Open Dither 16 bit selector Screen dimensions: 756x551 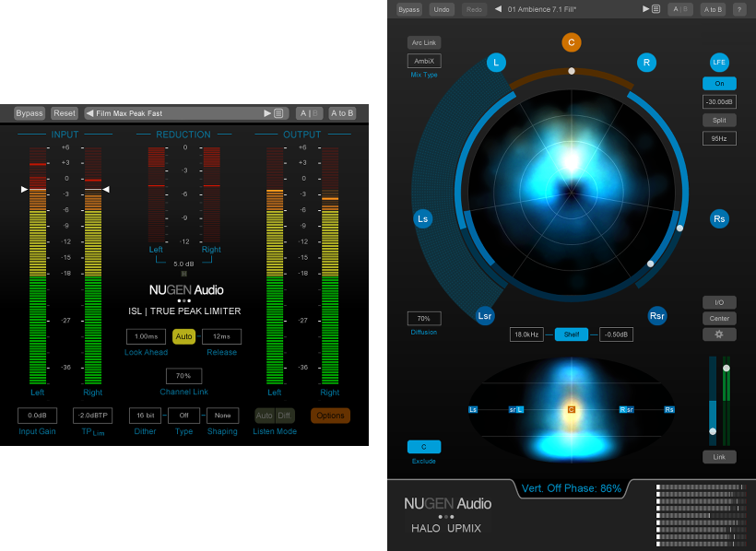point(145,416)
